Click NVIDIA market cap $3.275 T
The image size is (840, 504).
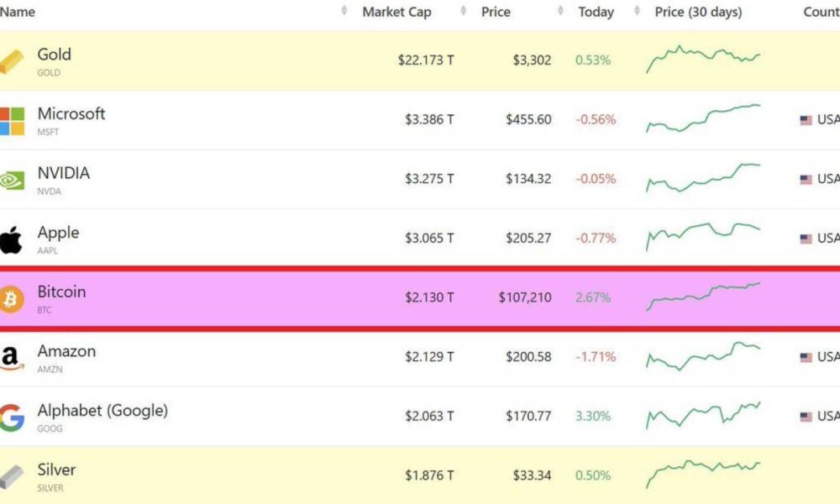[429, 179]
